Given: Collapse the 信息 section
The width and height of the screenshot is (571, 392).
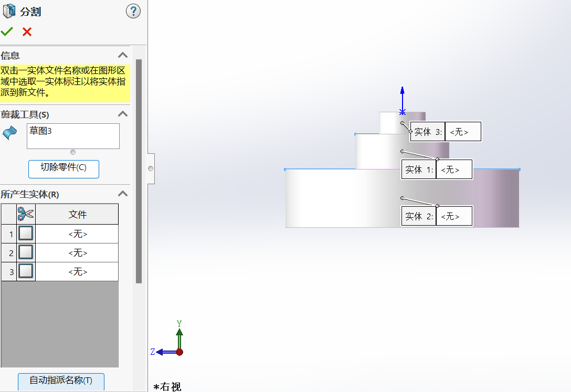Looking at the screenshot, I should (x=123, y=55).
